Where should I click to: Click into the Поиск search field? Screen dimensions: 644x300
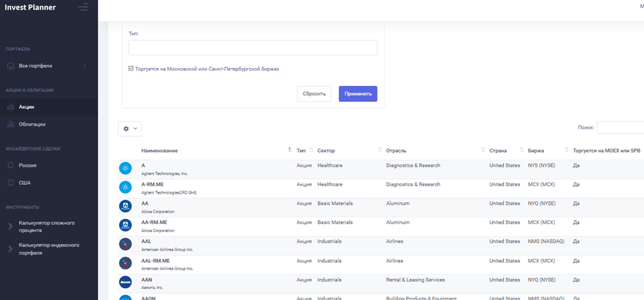[x=620, y=128]
